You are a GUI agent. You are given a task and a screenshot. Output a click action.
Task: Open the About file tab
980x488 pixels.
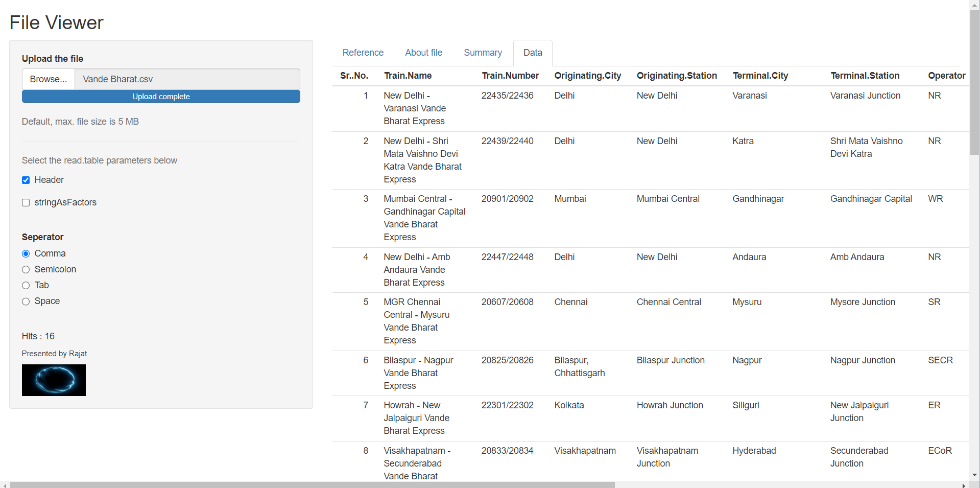click(x=423, y=53)
